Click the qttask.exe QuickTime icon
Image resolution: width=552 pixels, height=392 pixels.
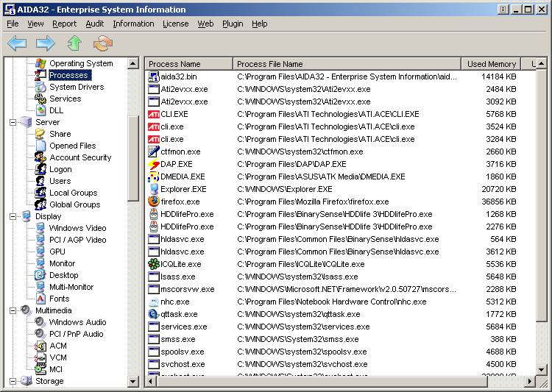[x=154, y=314]
